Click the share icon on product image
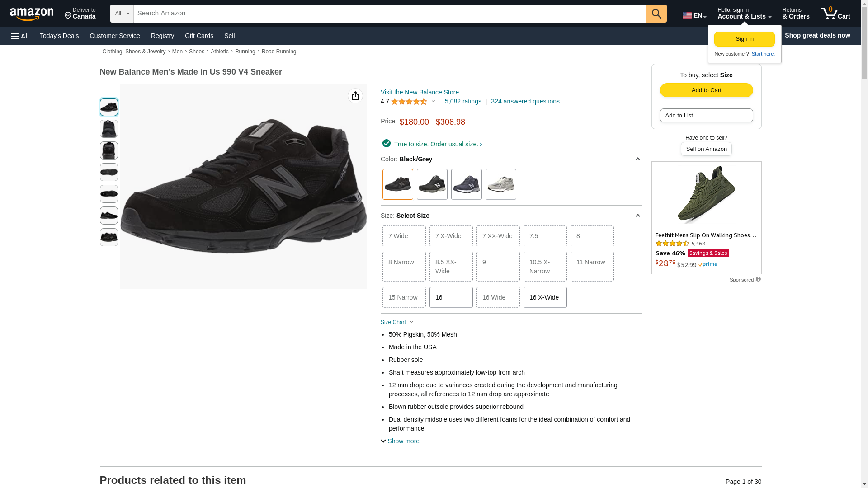Screen dimensions: 868x488 pos(355,96)
